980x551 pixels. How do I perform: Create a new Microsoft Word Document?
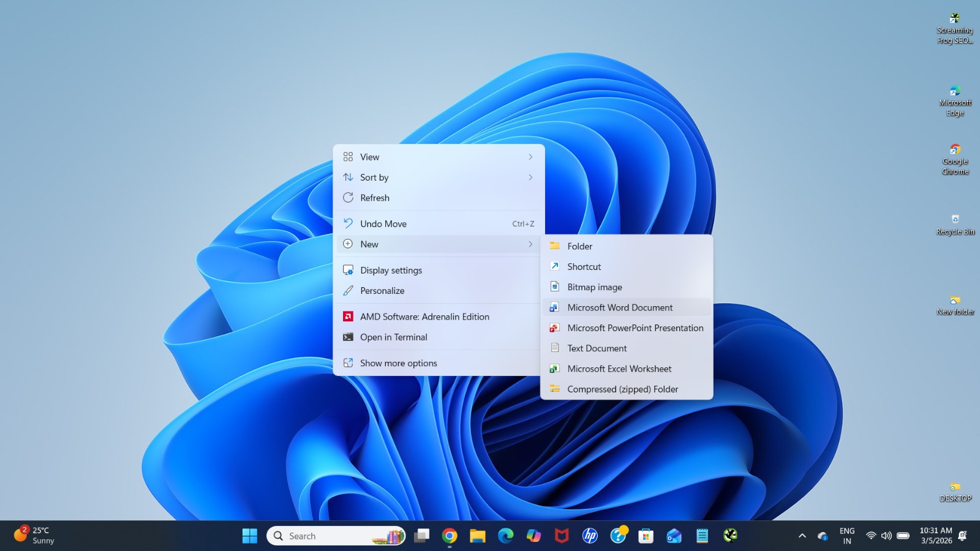[620, 307]
